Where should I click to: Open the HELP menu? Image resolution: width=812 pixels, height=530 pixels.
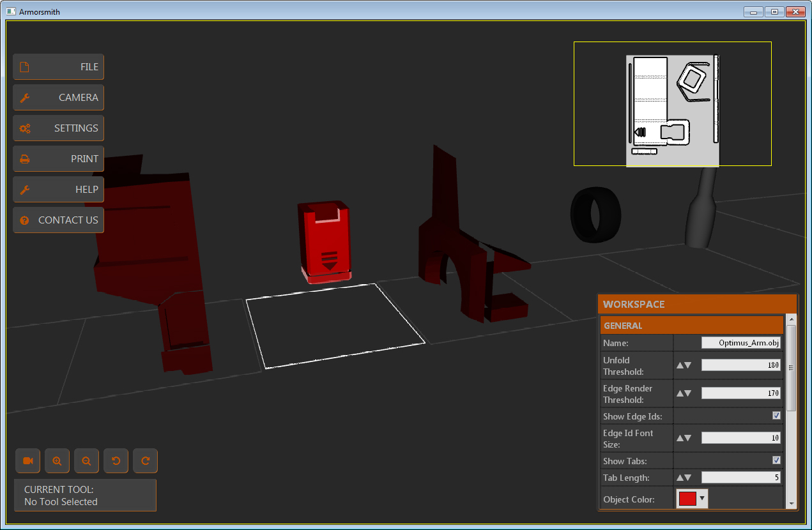58,190
